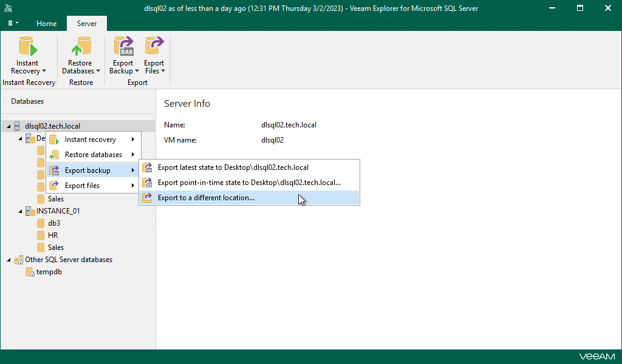Click the Export latest state BAK icon

(x=147, y=167)
